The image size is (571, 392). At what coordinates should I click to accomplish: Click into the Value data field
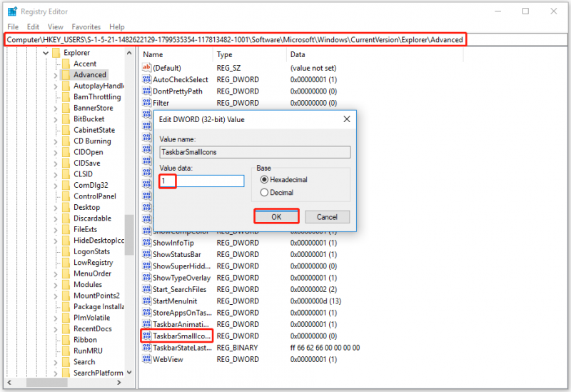[202, 181]
